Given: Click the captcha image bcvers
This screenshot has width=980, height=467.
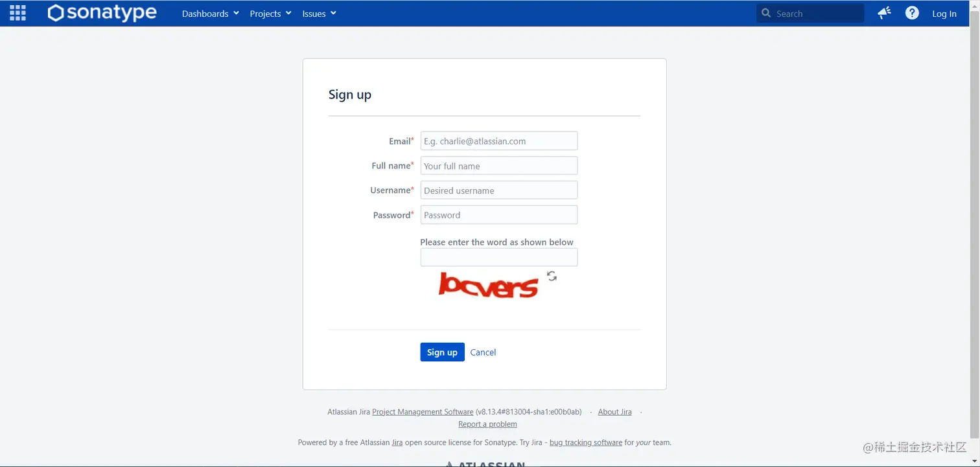Looking at the screenshot, I should click(488, 285).
